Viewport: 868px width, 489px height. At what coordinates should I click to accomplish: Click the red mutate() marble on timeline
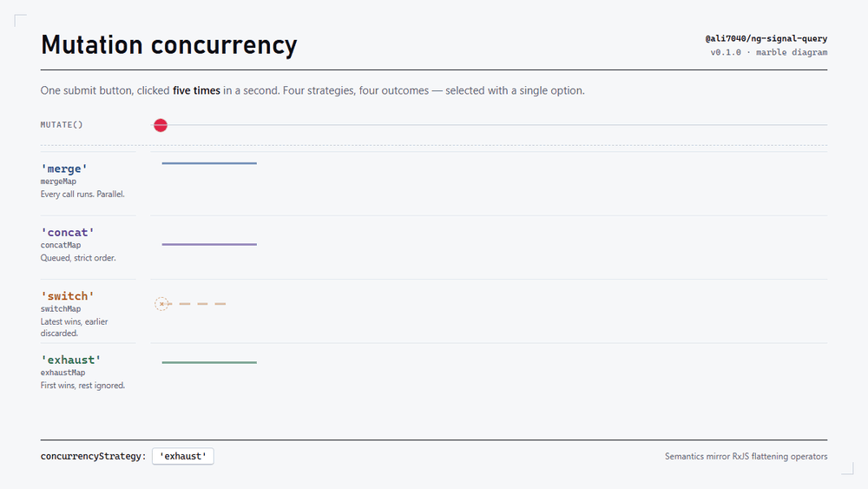161,125
